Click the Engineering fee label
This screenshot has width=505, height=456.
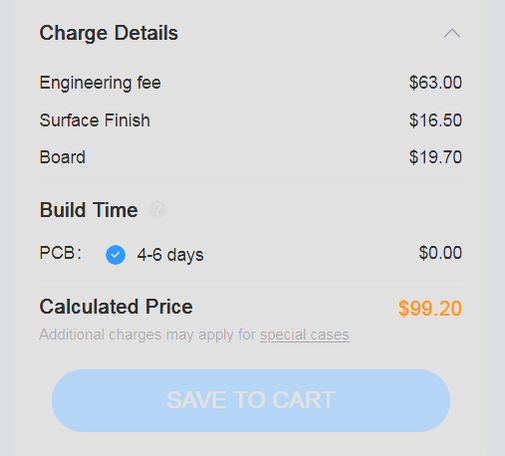click(100, 83)
